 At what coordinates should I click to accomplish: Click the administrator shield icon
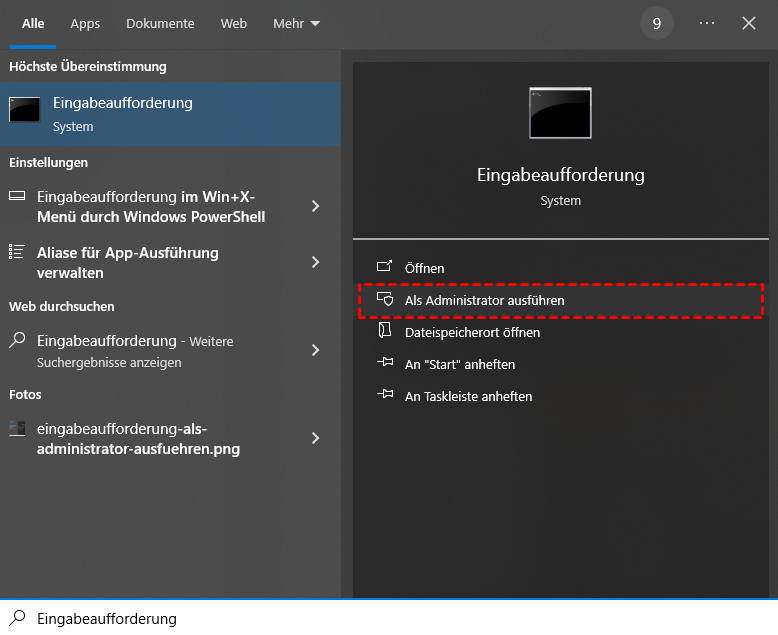[x=385, y=299]
